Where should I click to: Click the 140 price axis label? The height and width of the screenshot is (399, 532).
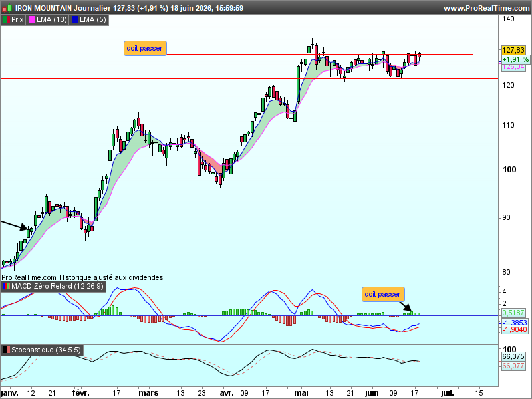click(508, 19)
